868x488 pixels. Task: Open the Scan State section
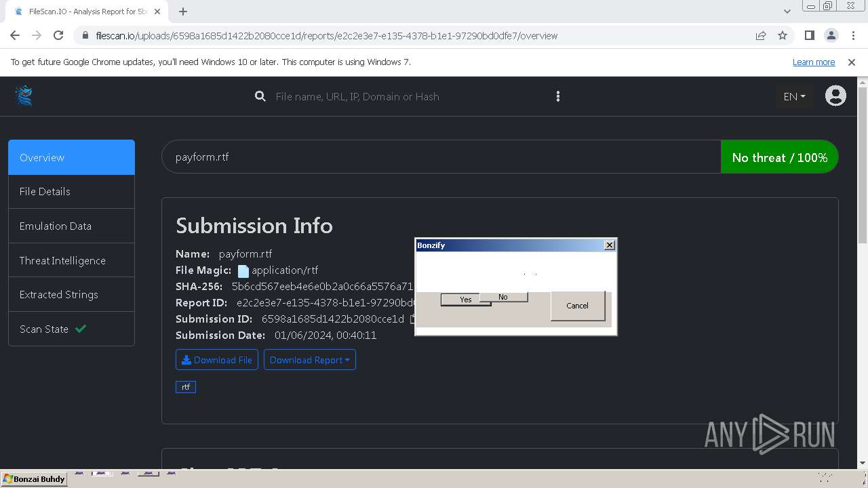pos(71,329)
